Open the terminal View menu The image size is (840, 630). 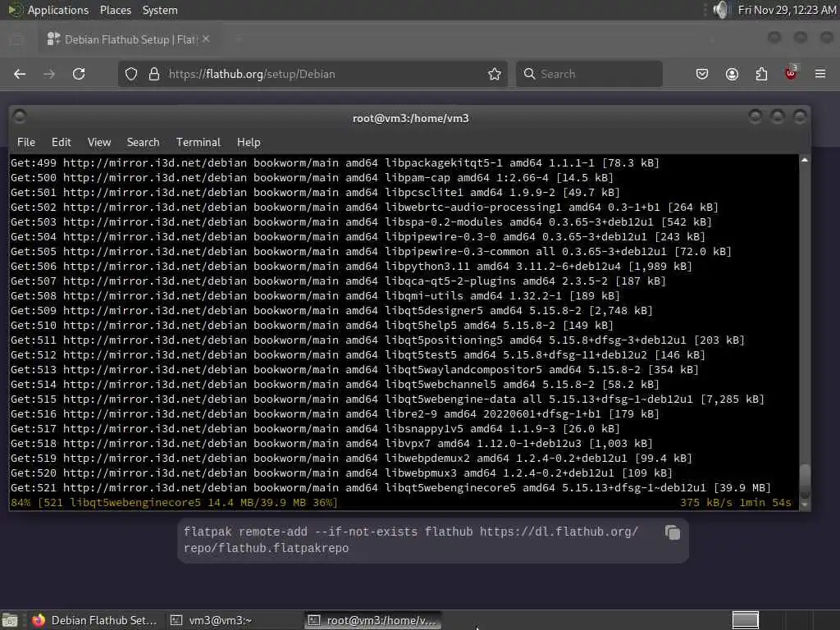(x=99, y=142)
